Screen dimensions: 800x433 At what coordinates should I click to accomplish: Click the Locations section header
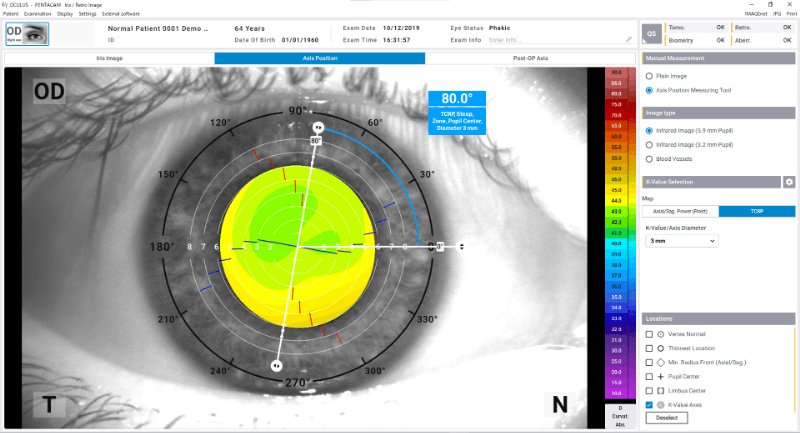coord(718,319)
